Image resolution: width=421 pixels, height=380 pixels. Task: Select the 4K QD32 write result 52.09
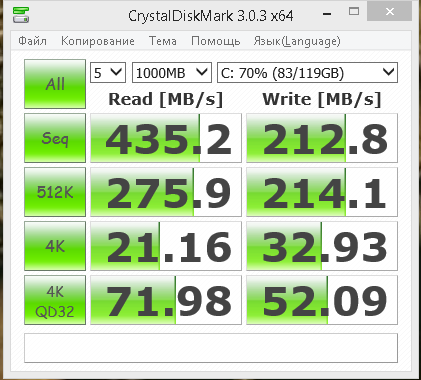pos(322,300)
